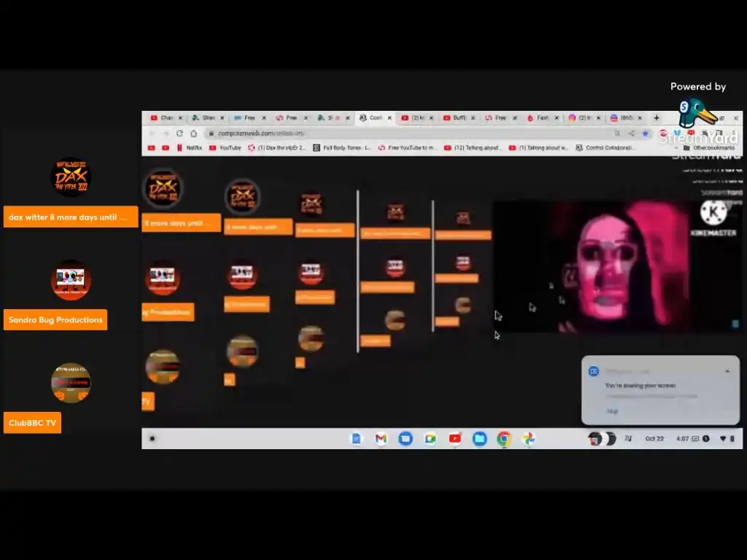Image resolution: width=747 pixels, height=560 pixels.
Task: Open Google Meet from the shelf
Action: [430, 438]
